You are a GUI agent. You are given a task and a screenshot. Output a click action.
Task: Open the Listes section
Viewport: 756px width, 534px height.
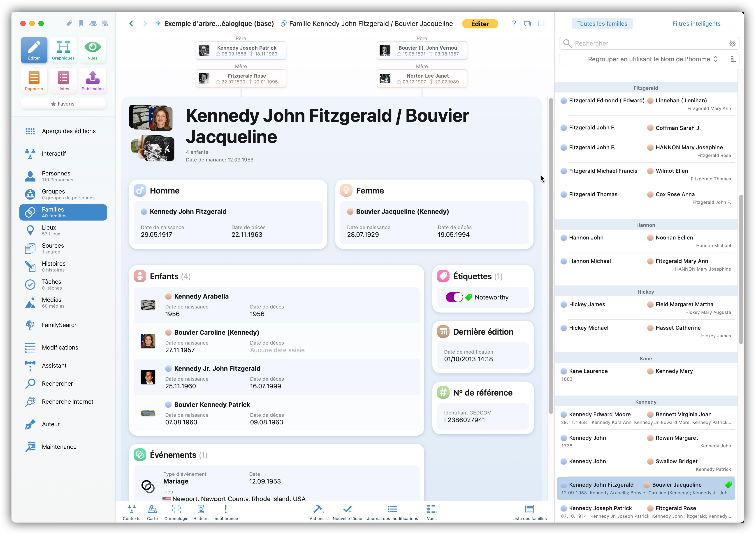click(63, 81)
